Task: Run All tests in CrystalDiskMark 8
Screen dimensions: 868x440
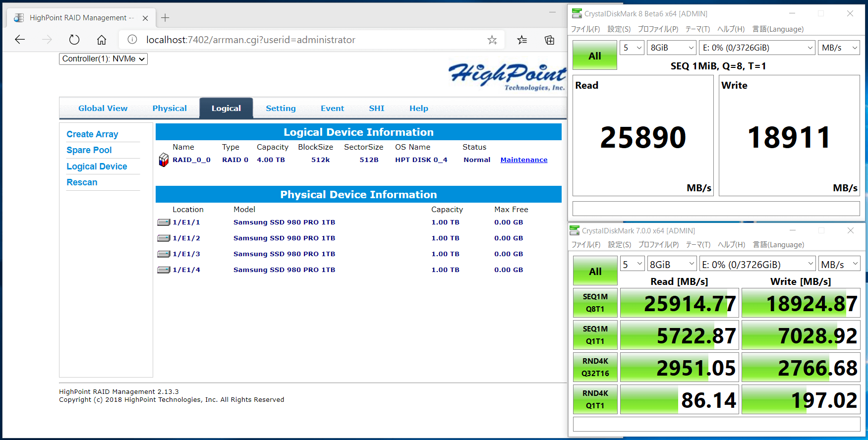Action: [x=595, y=55]
